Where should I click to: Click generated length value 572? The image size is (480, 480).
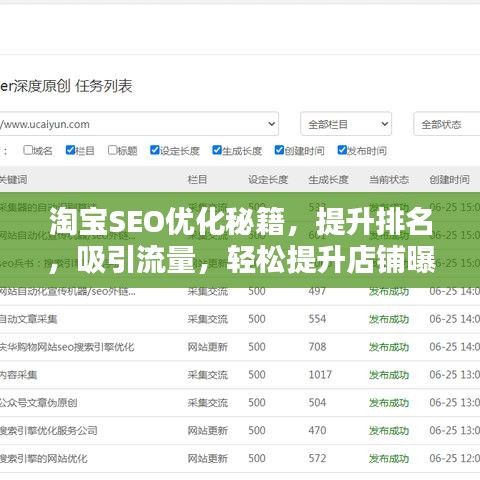tap(317, 458)
